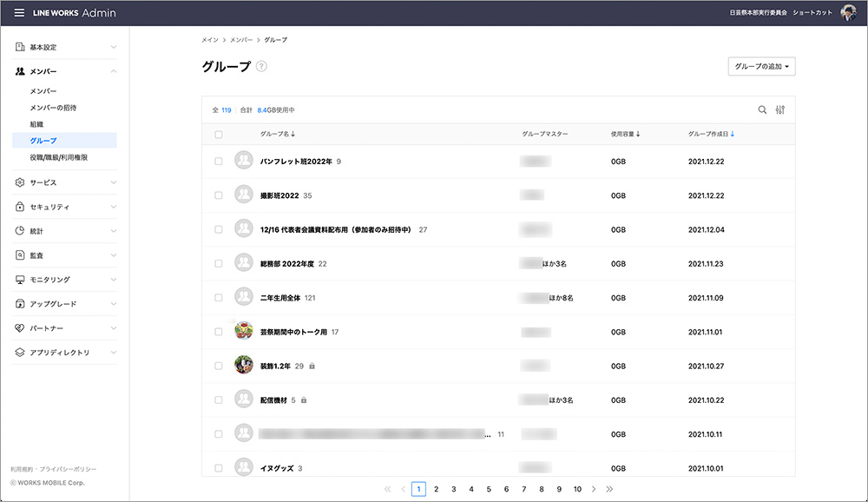Open the プライバシーポリシー link
Screen dimensions: 868x502
[x=68, y=469]
